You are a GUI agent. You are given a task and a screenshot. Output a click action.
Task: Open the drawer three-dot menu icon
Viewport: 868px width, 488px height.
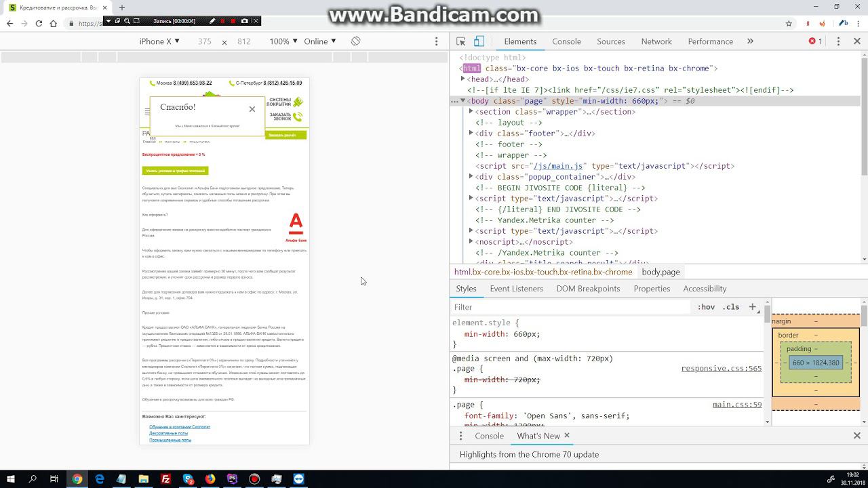[461, 436]
